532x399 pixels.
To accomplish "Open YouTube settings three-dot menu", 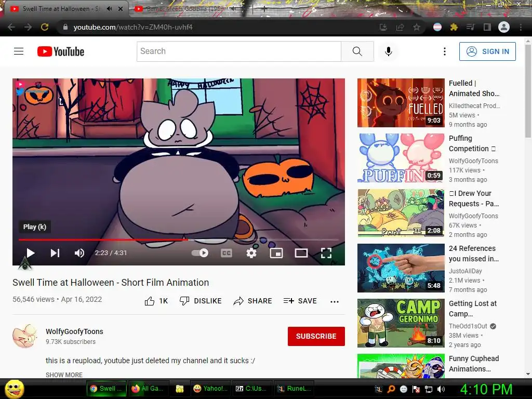I will coord(445,51).
